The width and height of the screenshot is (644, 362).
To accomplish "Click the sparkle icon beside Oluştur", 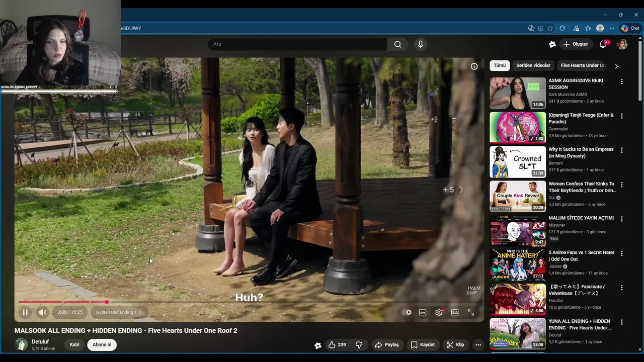I will coord(552,44).
